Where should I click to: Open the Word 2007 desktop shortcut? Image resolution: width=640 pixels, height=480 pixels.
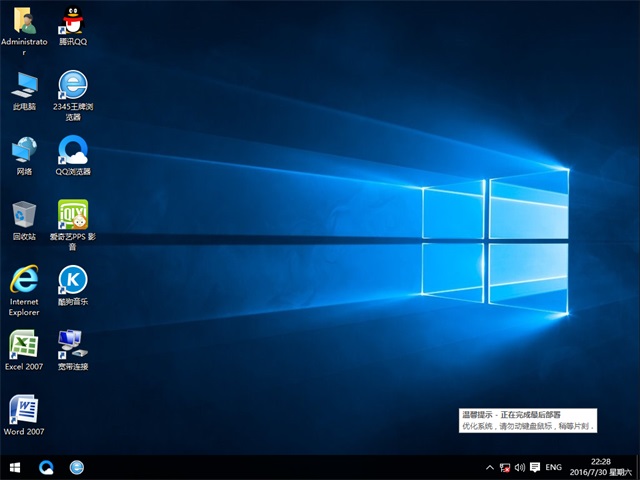(x=24, y=410)
